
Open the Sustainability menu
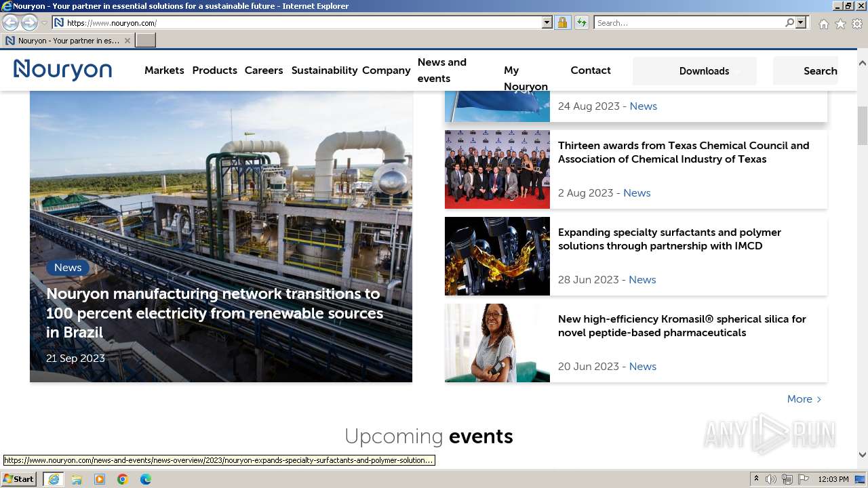[324, 70]
